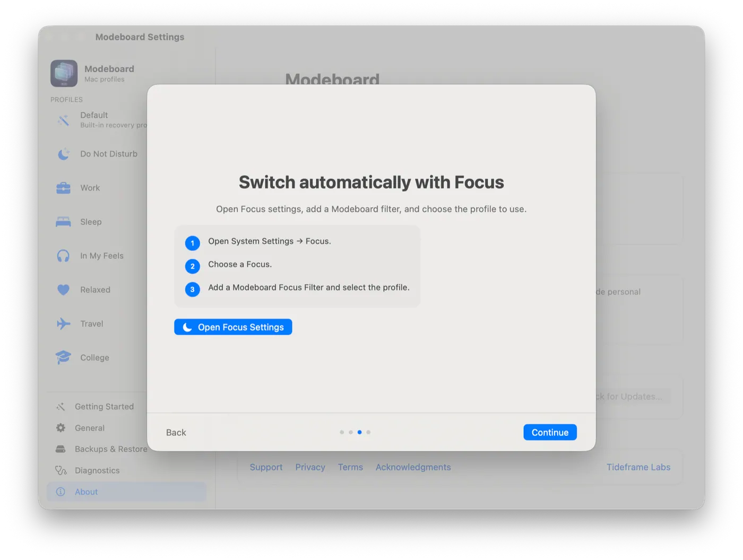Click the Open Focus Settings button
Screen dimensions: 743x560
(233, 327)
